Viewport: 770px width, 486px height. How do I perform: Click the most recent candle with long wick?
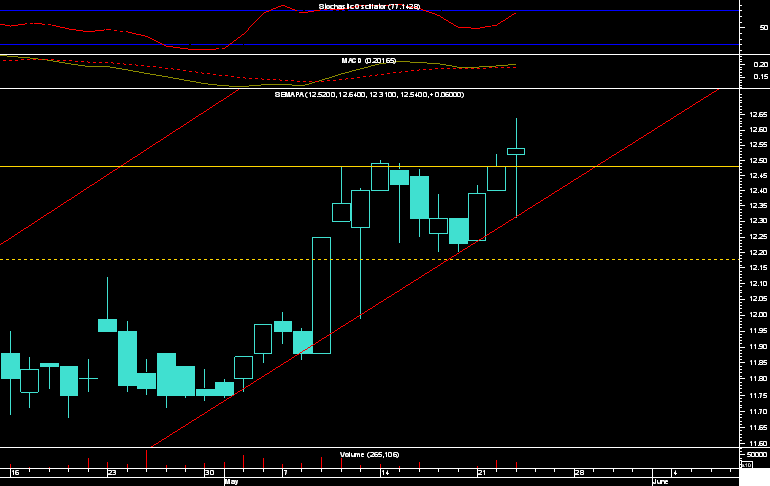(x=516, y=151)
